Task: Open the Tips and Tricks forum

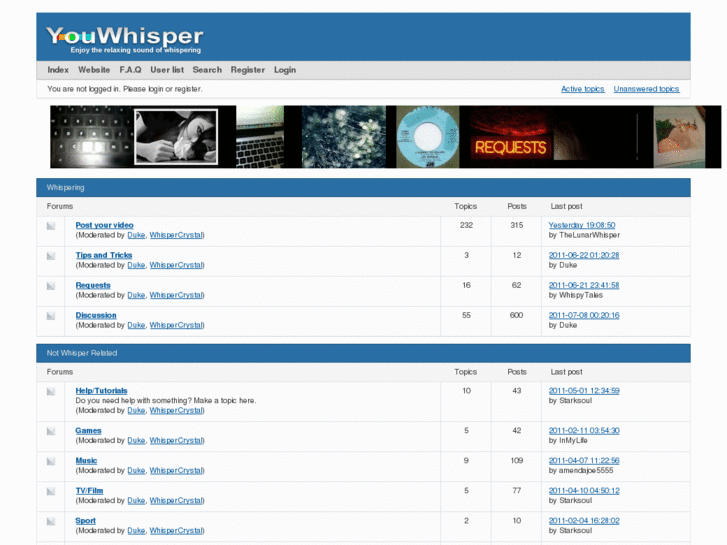Action: 104,255
